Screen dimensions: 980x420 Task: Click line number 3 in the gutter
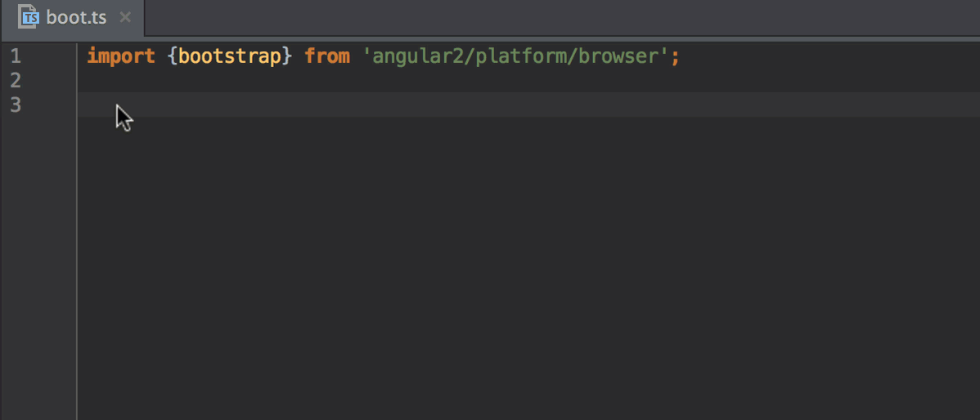[x=16, y=105]
